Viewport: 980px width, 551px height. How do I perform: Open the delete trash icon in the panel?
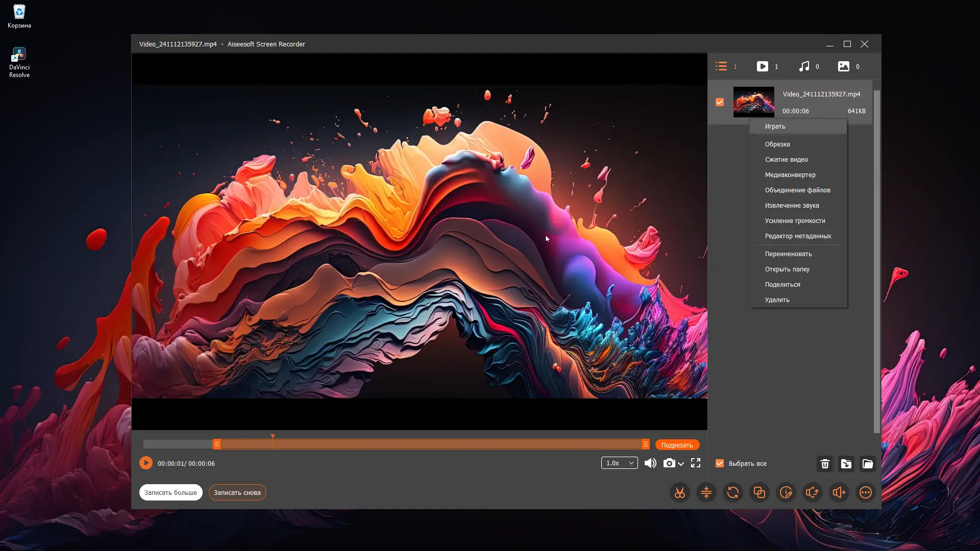(x=825, y=464)
